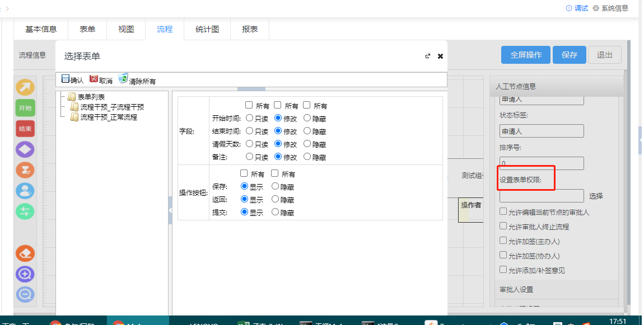
Task: Cancel the dialog using 取消
Action: coord(101,79)
